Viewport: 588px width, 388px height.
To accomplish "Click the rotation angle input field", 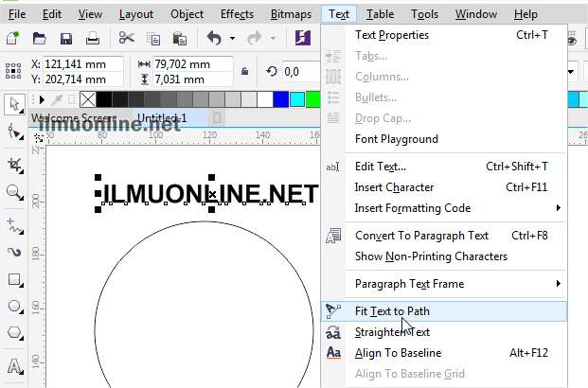I will coord(301,71).
